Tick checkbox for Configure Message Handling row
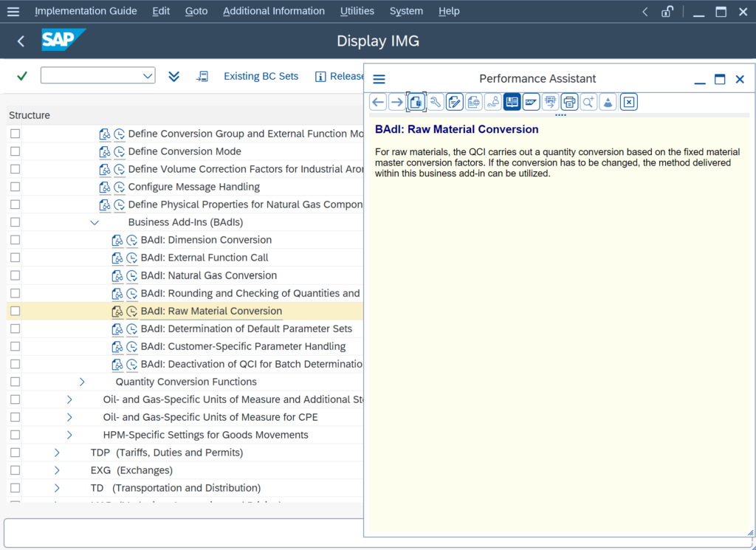This screenshot has height=550, width=756. [x=16, y=187]
